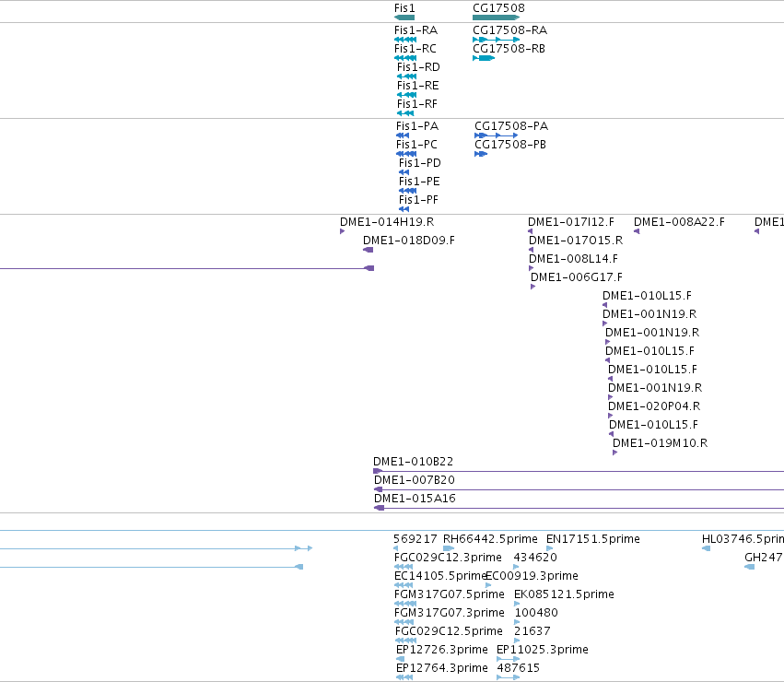
Task: Click the 21637 EST feature
Action: (x=517, y=641)
